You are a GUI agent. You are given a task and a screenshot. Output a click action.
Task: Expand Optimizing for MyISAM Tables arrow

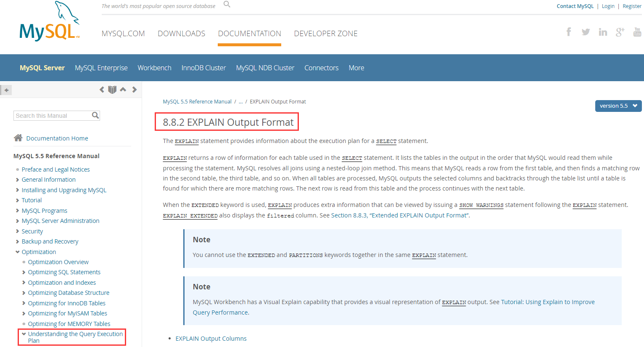pos(24,314)
